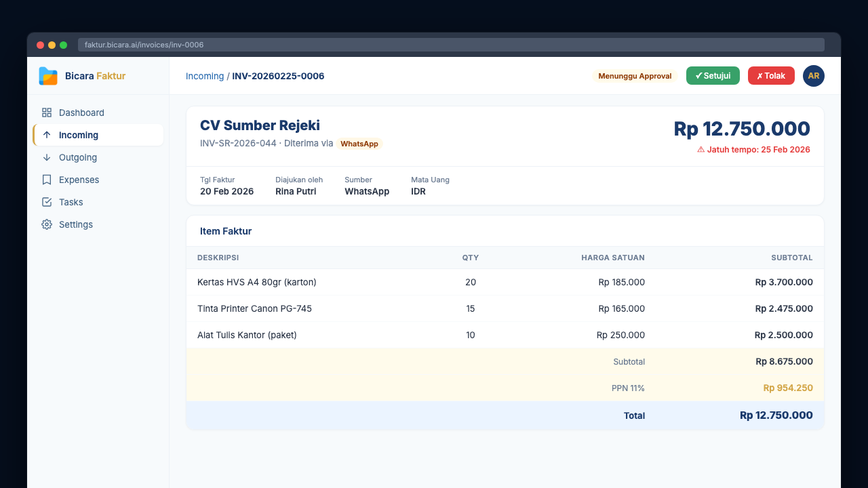Reject invoice with the Tolak button

click(771, 76)
